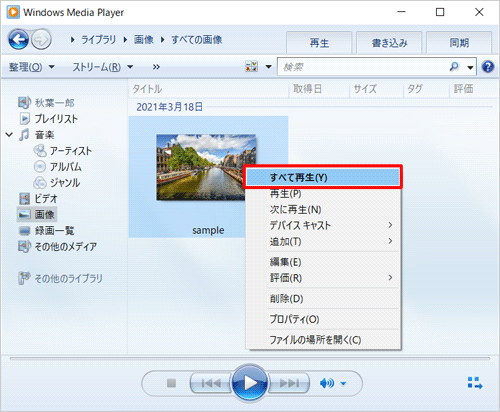Select 秋葉一郎 in the navigation pane
The height and width of the screenshot is (412, 500).
coord(54,103)
